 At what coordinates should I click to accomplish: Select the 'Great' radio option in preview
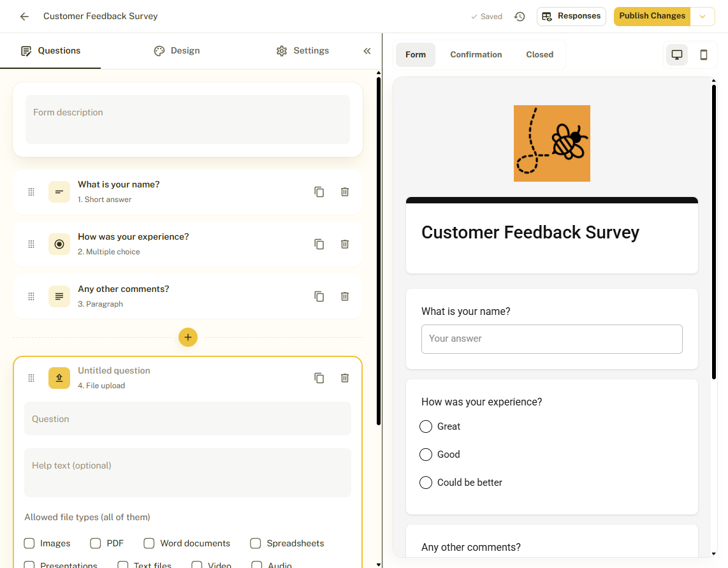tap(426, 426)
